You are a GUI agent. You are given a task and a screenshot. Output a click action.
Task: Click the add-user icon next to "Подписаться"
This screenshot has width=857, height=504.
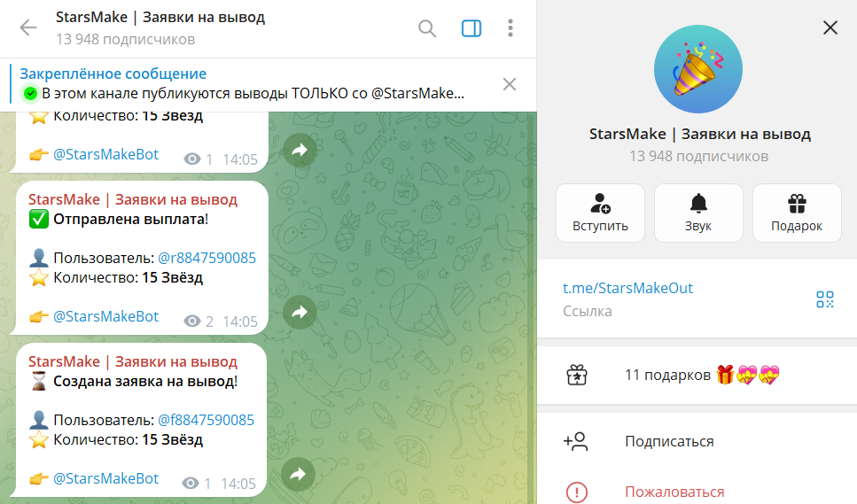[x=575, y=441]
